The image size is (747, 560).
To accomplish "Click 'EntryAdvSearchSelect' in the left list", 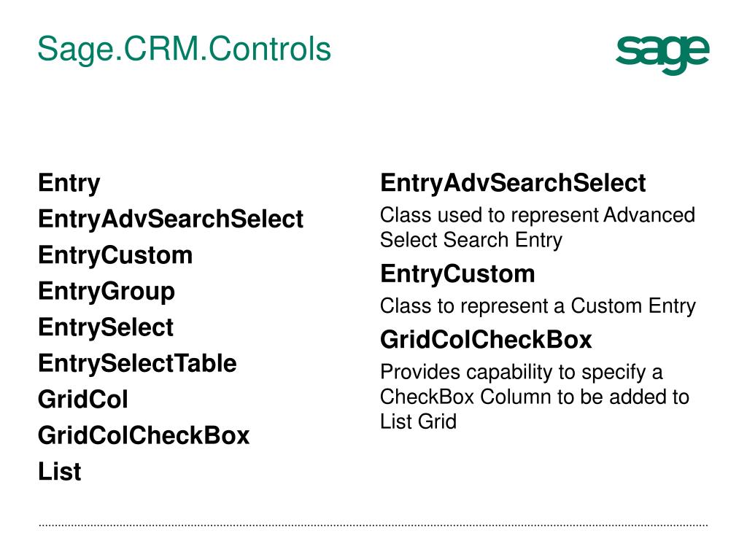I will (171, 220).
